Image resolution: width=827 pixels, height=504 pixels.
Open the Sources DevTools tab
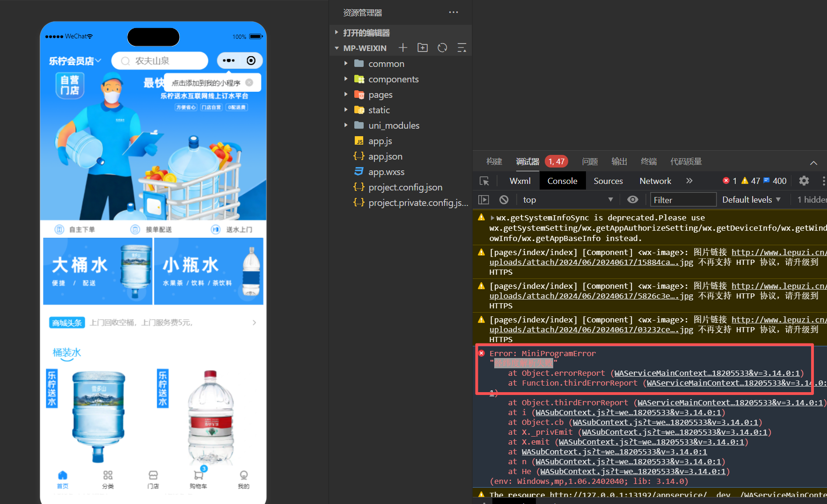pyautogui.click(x=608, y=181)
